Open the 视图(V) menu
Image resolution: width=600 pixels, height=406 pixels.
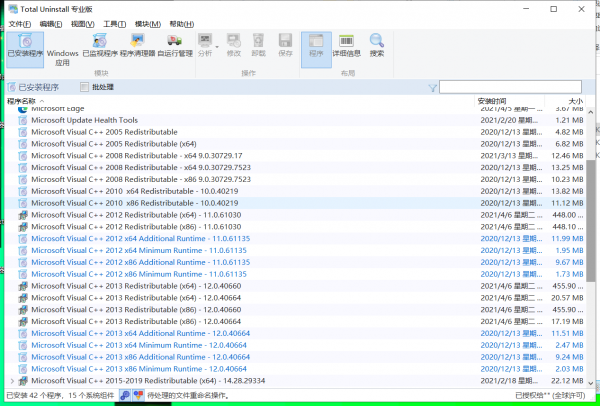[83, 24]
